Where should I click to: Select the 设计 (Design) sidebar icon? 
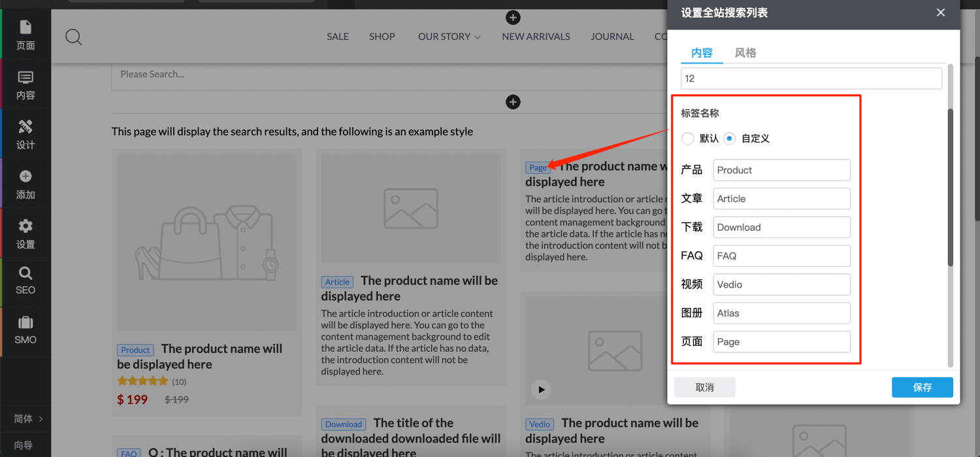(25, 134)
